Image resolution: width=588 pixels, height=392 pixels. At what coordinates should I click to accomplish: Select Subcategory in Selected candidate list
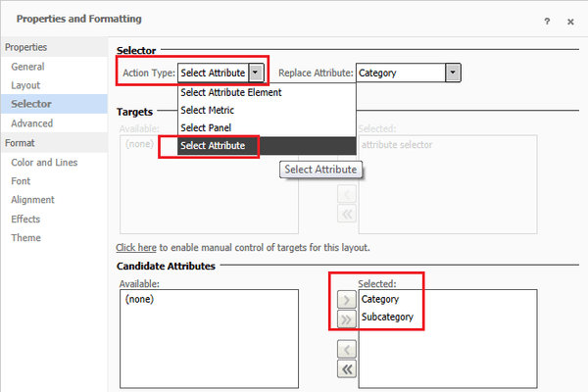click(x=387, y=317)
